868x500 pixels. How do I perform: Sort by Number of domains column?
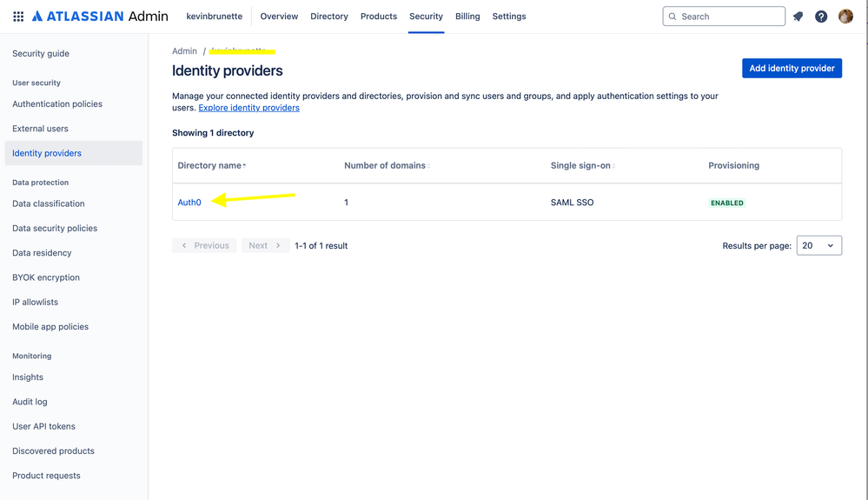387,165
